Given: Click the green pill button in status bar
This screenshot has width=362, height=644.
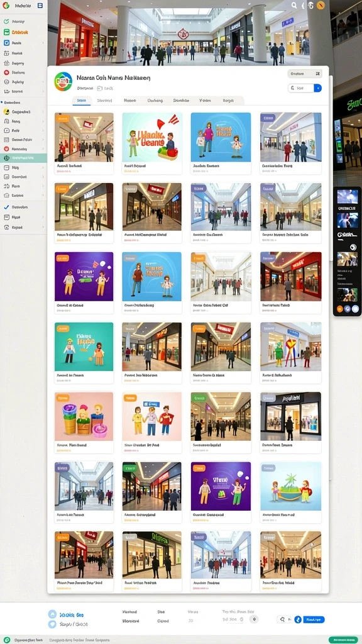Looking at the screenshot, I should (x=343, y=640).
